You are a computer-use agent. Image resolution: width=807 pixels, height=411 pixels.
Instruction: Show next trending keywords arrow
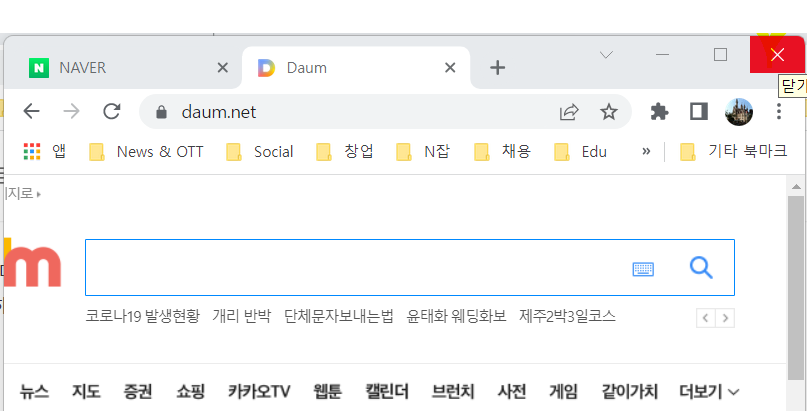pos(725,318)
